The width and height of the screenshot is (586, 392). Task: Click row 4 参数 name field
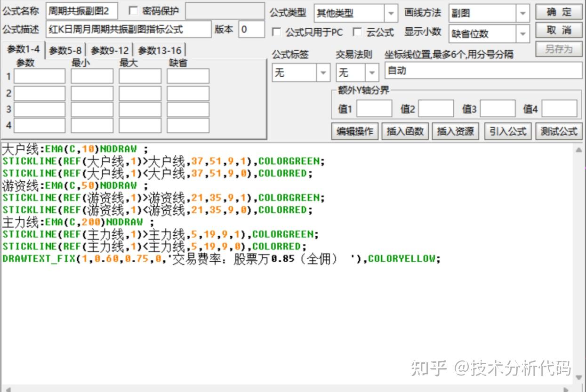[40, 126]
